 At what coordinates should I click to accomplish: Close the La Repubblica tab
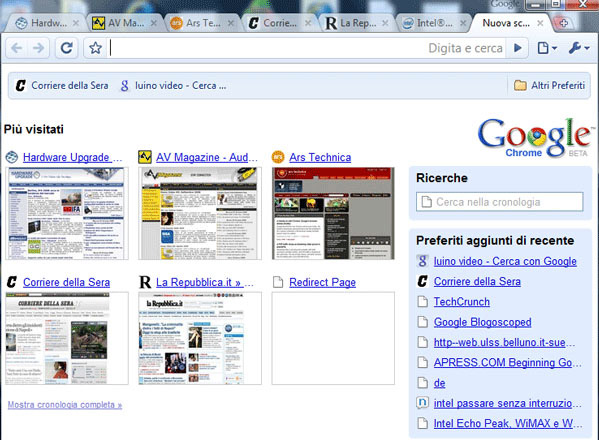[x=385, y=23]
